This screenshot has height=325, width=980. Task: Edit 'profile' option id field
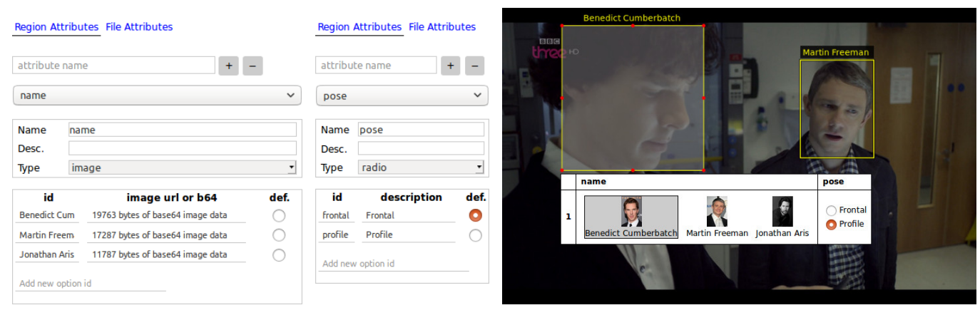[x=337, y=235]
